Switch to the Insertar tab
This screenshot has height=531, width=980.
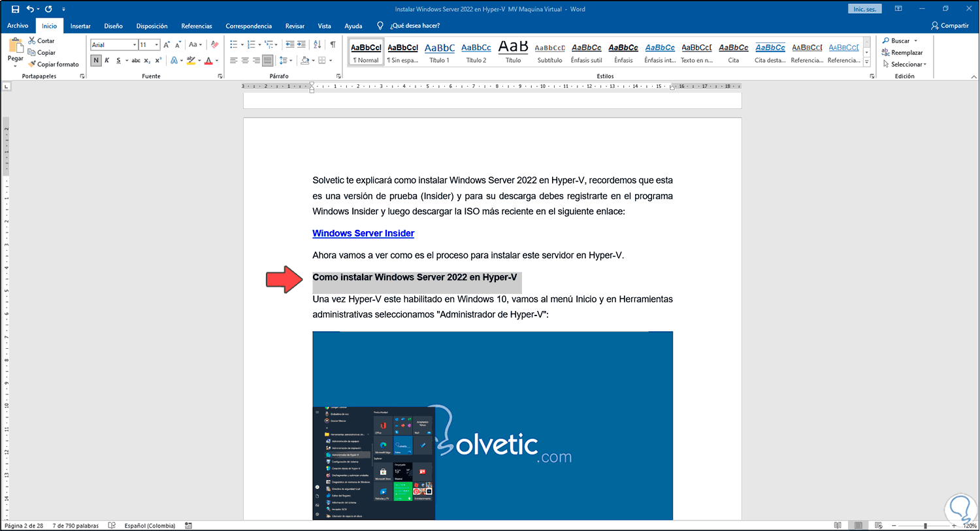click(x=80, y=25)
